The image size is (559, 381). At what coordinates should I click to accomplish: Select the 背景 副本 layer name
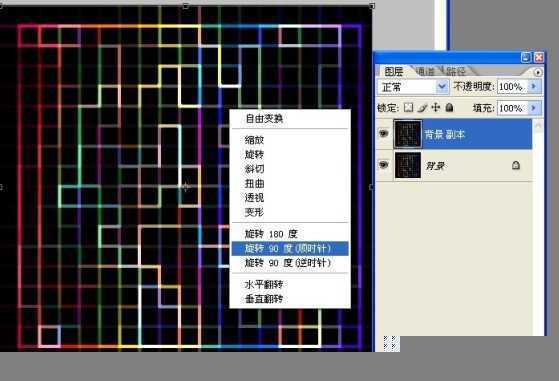[x=445, y=134]
